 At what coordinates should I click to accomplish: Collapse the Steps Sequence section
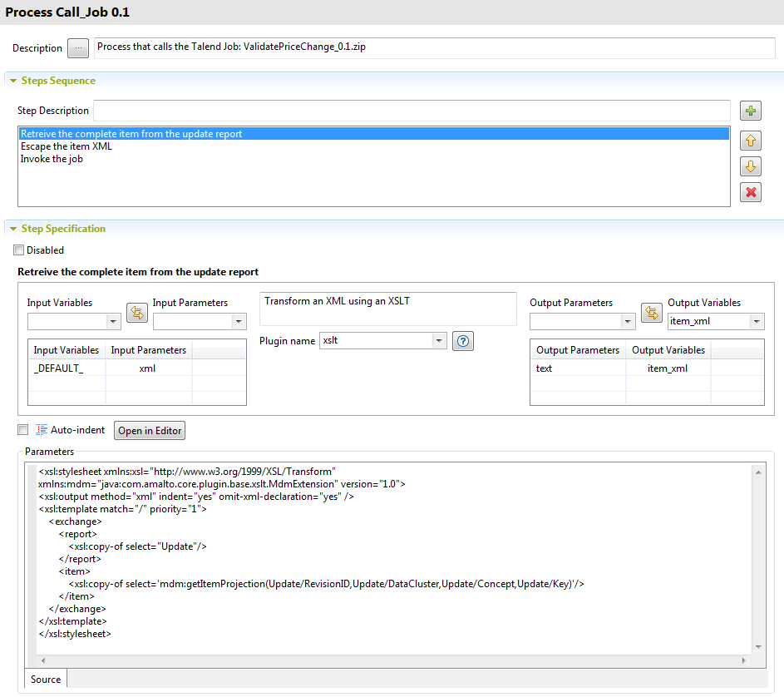point(13,81)
